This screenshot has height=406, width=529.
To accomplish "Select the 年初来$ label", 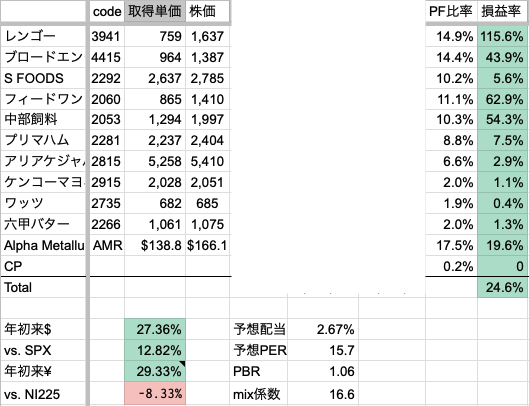I will [43, 329].
